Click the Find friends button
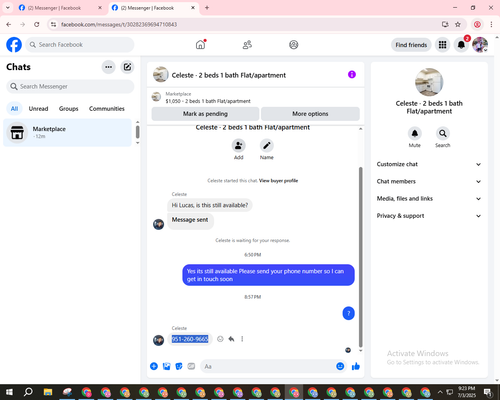 pos(411,45)
